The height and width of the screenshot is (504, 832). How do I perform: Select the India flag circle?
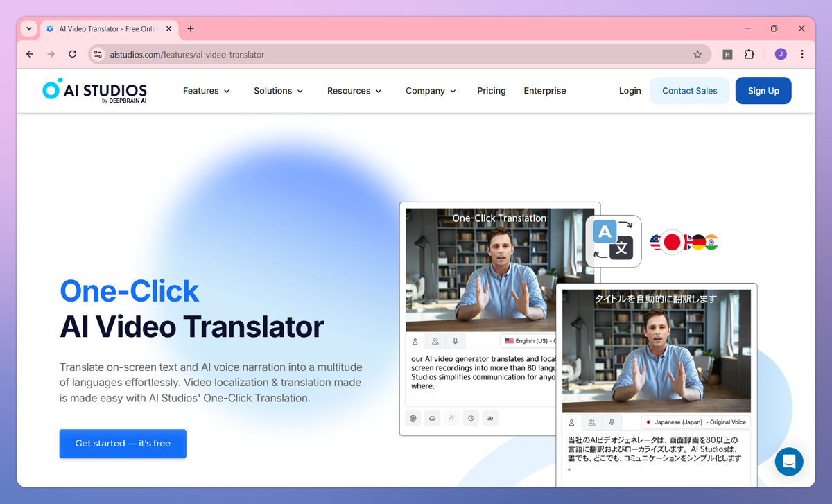coord(711,242)
